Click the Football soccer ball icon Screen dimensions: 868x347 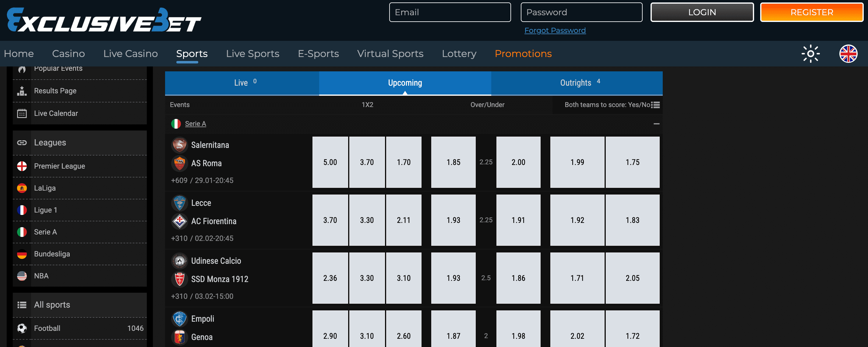click(22, 328)
